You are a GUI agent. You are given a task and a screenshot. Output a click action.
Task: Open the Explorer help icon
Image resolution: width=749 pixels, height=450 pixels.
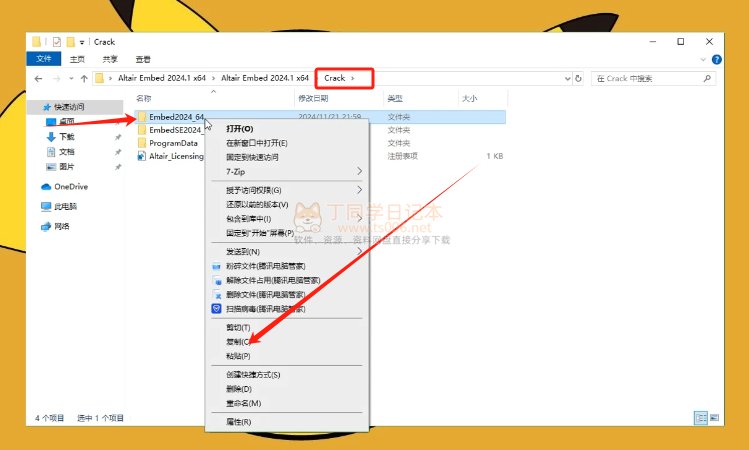point(717,60)
